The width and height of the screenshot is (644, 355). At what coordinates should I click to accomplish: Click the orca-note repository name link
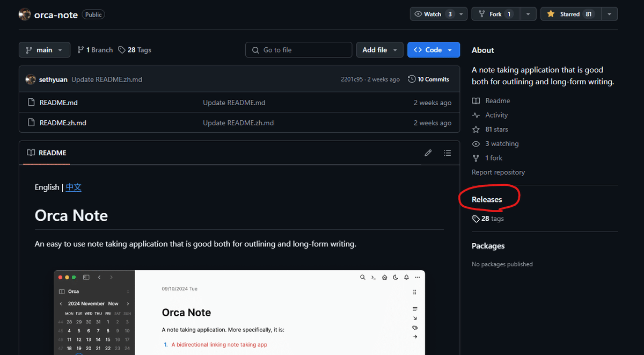pyautogui.click(x=56, y=15)
